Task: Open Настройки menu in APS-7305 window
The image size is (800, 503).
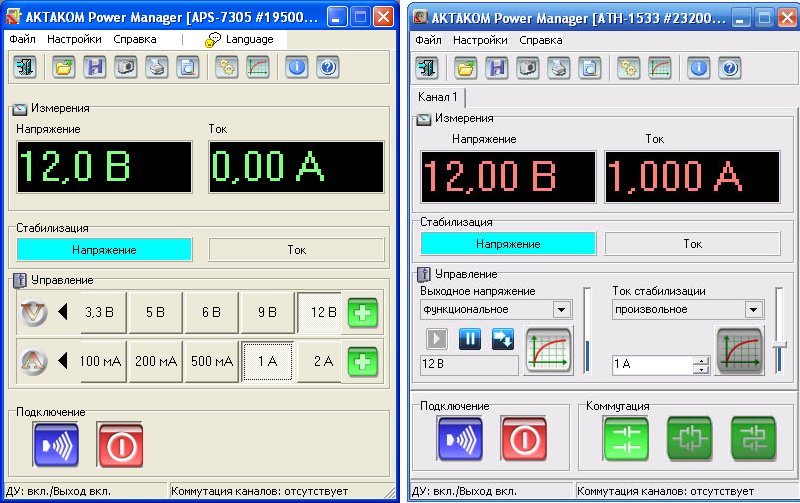Action: tap(74, 39)
